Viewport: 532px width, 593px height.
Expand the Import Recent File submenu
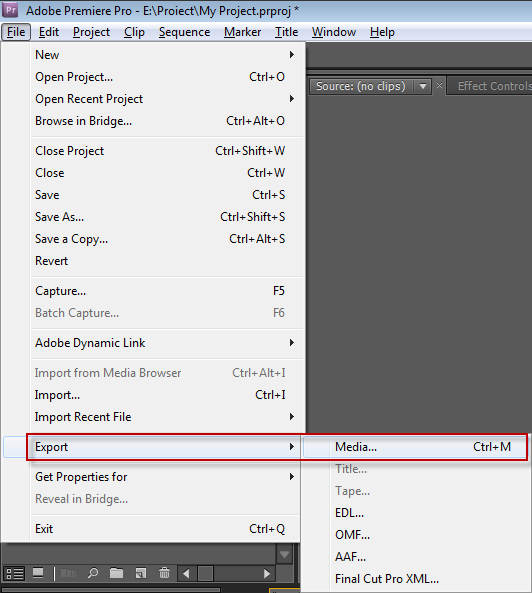292,417
